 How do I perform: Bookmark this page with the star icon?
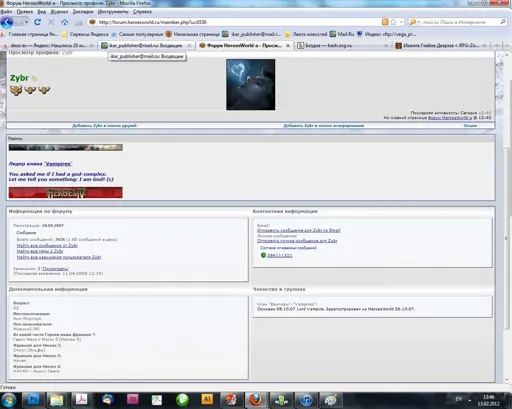click(x=393, y=22)
